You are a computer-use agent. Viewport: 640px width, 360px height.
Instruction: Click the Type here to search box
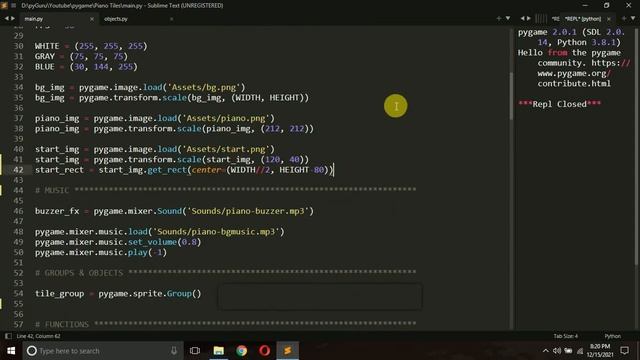(x=102, y=351)
